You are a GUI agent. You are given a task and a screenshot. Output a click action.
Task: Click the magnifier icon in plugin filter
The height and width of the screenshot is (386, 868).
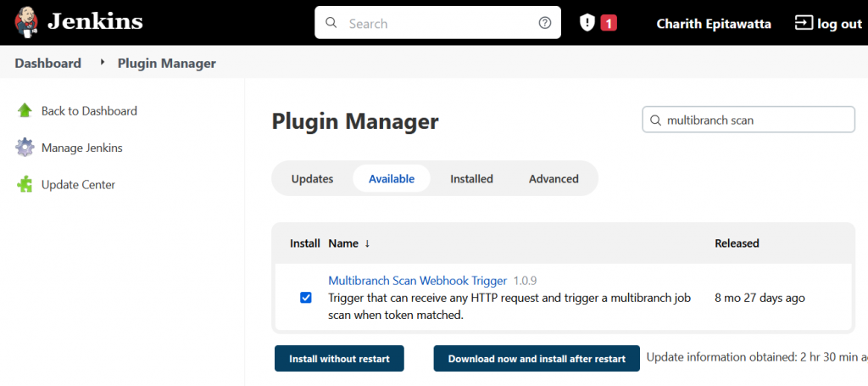tap(655, 120)
